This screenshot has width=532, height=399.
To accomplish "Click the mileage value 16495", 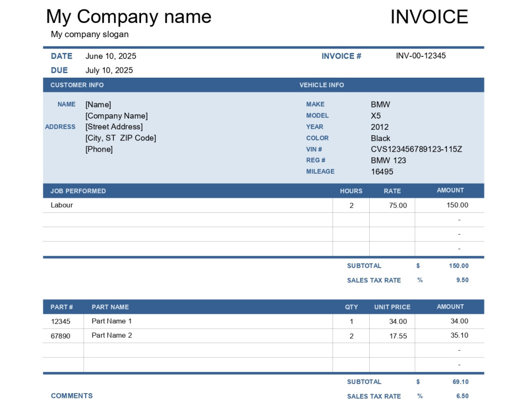I will point(382,172).
